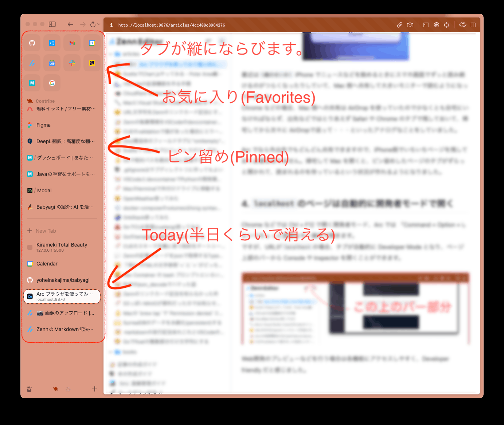504x425 pixels.
Task: Show site info for localhost URL
Action: (x=111, y=25)
